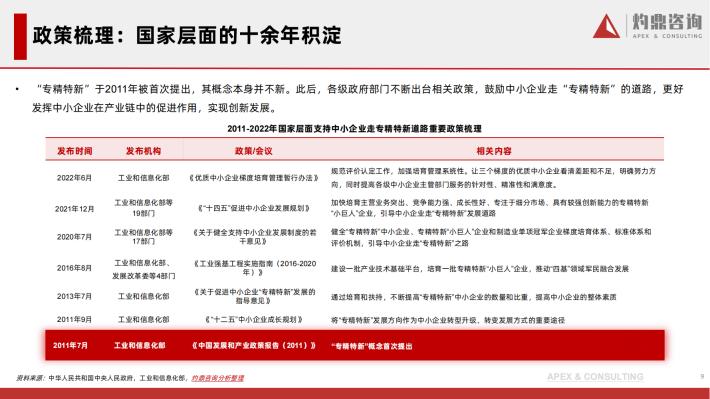Click the 政策/会议 column header
This screenshot has height=399, width=710.
pos(254,151)
